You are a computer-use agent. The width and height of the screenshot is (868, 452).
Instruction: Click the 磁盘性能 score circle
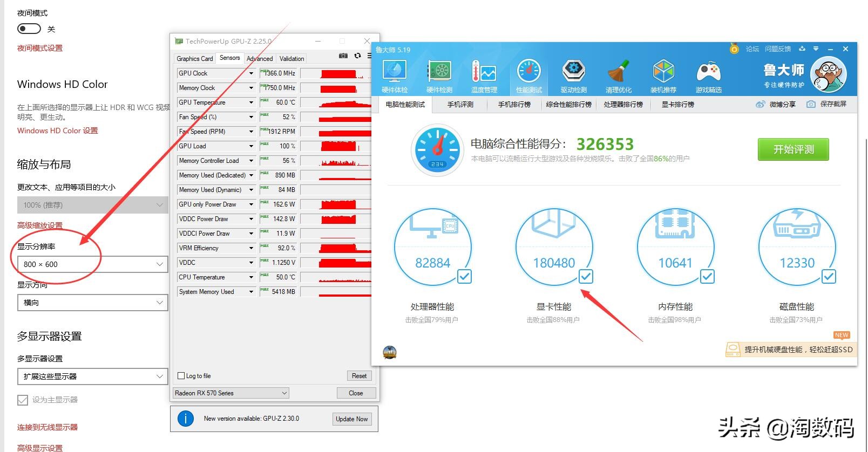coord(797,247)
